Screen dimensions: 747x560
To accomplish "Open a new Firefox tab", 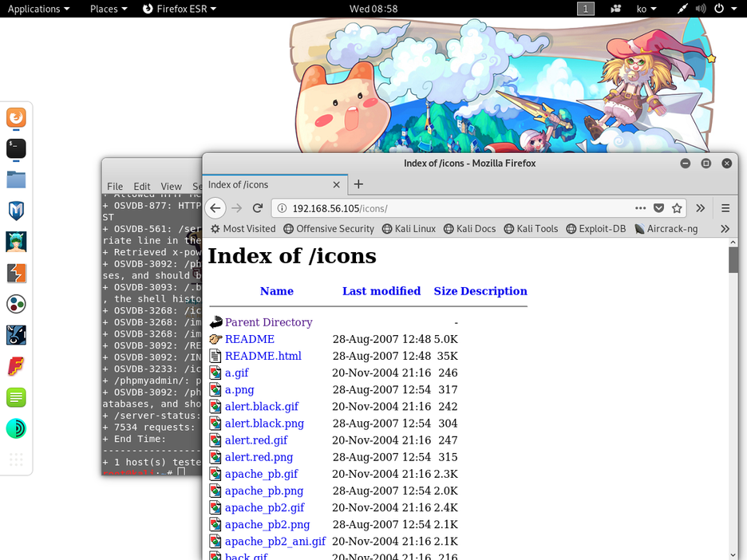I will point(358,184).
